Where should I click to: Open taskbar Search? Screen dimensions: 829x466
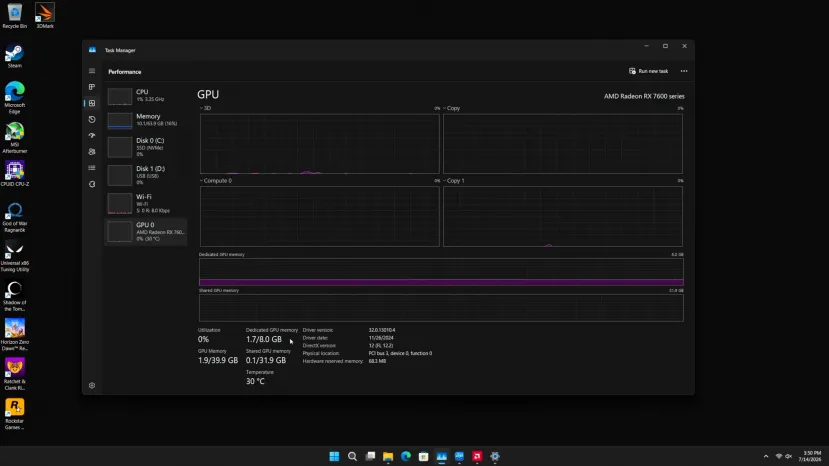coord(352,456)
